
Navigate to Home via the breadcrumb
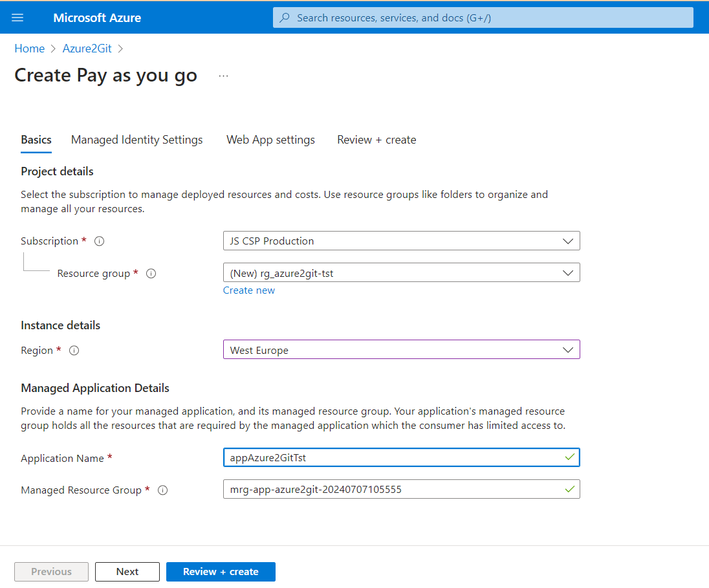coord(30,48)
